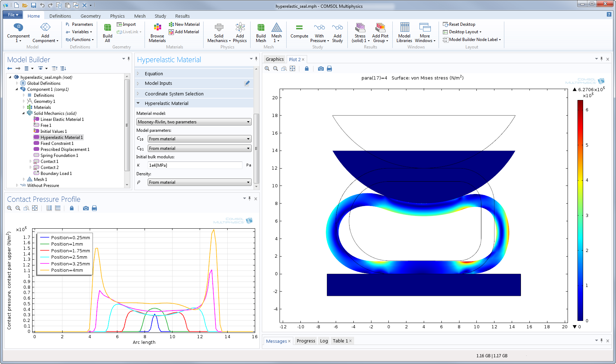The width and height of the screenshot is (616, 364).
Task: Open the Material model dropdown Mooney-Rivlin
Action: 194,122
